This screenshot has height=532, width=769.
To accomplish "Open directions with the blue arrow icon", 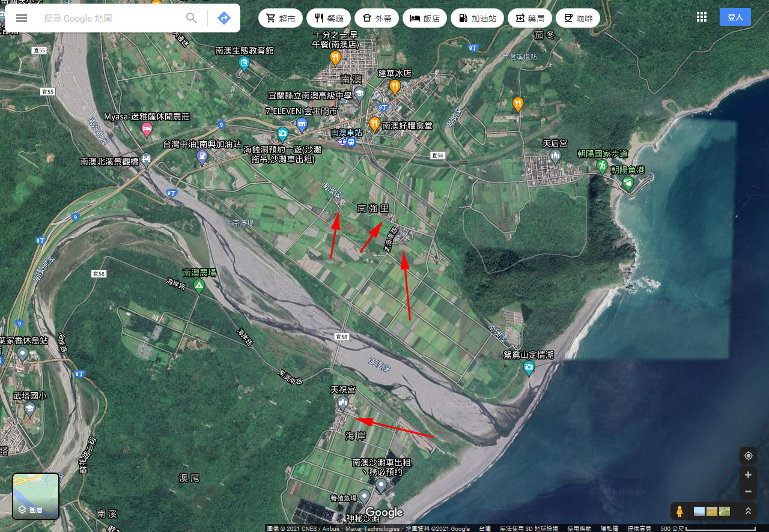I will [224, 18].
